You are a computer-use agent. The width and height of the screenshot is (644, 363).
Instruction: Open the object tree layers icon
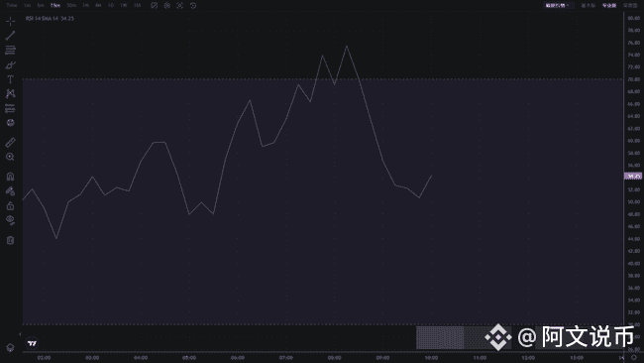[x=10, y=348]
